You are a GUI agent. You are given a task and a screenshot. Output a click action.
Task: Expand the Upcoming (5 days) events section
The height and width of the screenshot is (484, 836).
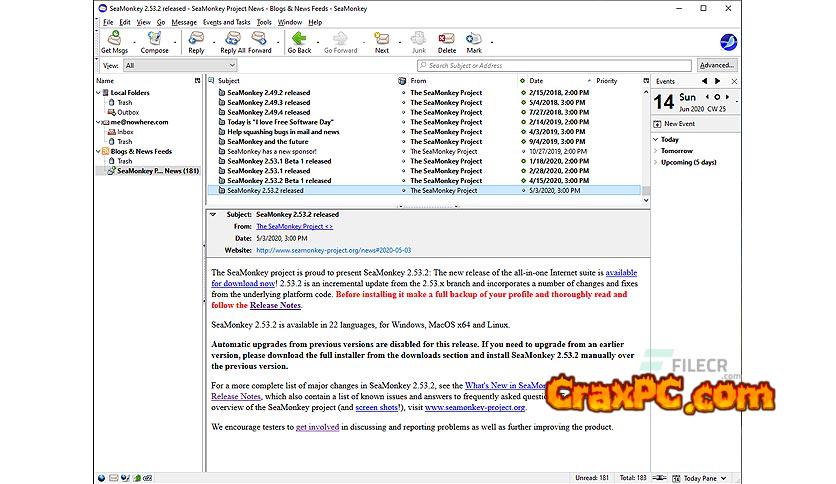(x=656, y=162)
